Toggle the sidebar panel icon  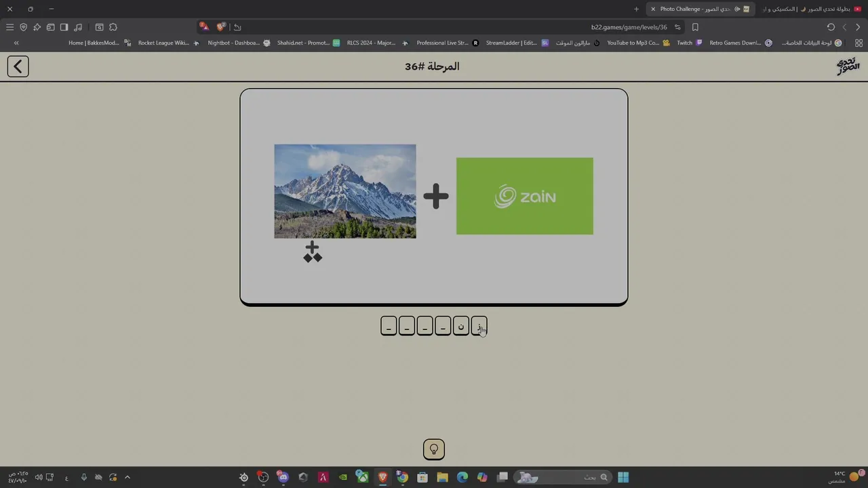click(64, 27)
